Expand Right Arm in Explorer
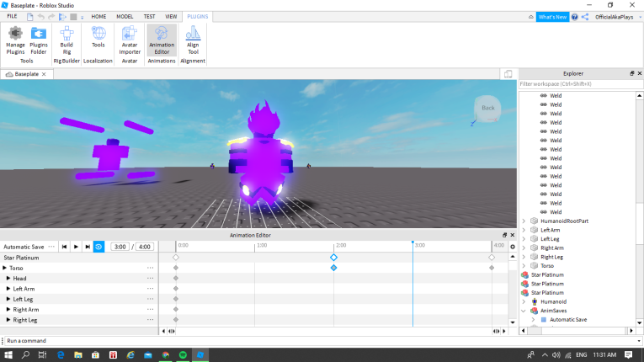This screenshot has width=644, height=362. [524, 248]
